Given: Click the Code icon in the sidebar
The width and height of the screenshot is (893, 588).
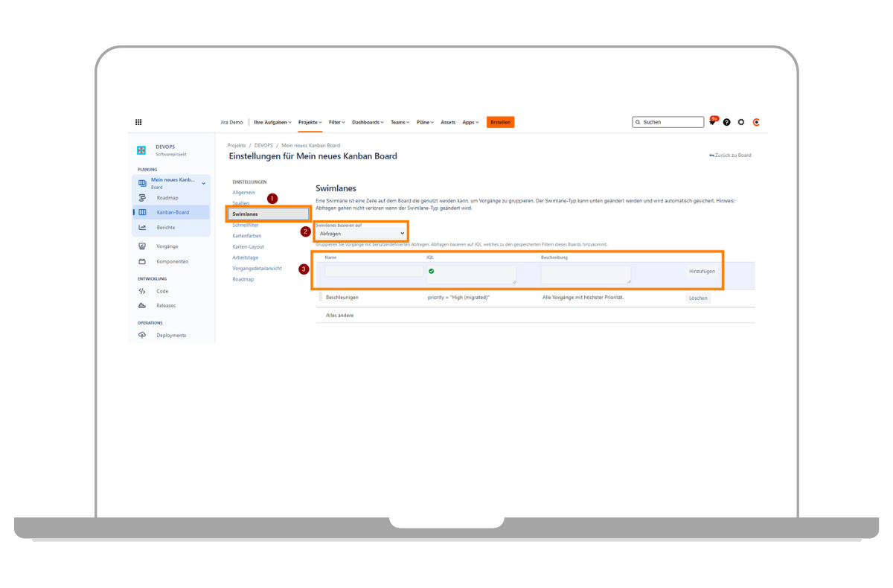Looking at the screenshot, I should [142, 291].
